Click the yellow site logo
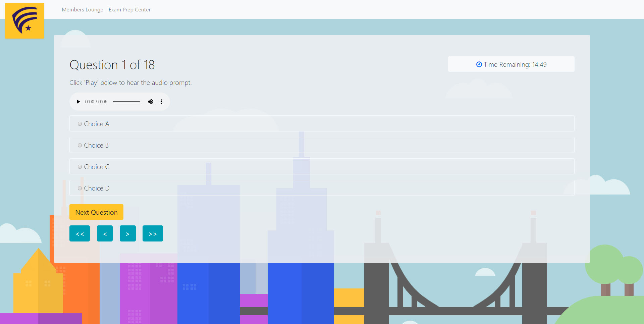 24,21
